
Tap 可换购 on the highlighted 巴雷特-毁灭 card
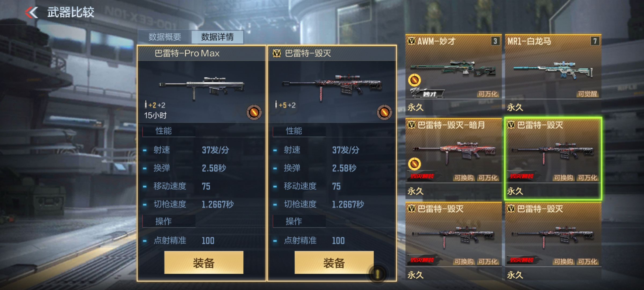point(563,178)
